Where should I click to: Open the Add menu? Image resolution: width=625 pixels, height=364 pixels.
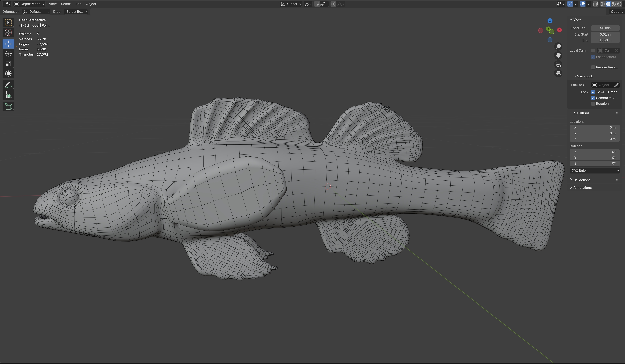click(78, 4)
